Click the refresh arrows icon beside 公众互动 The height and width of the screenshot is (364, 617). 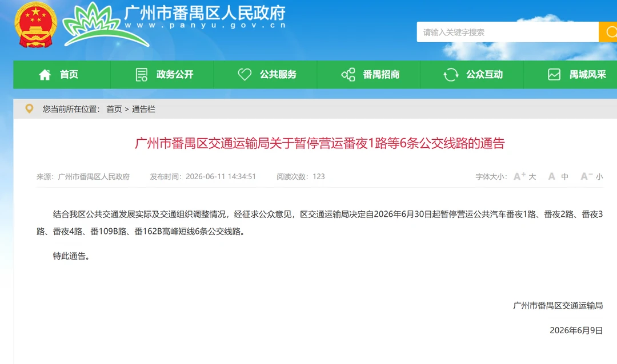(451, 74)
